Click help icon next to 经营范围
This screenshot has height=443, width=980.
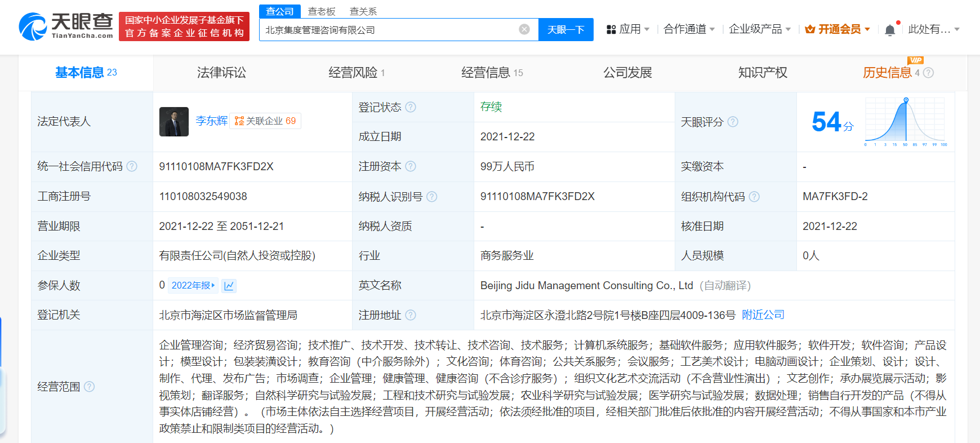[x=89, y=387]
